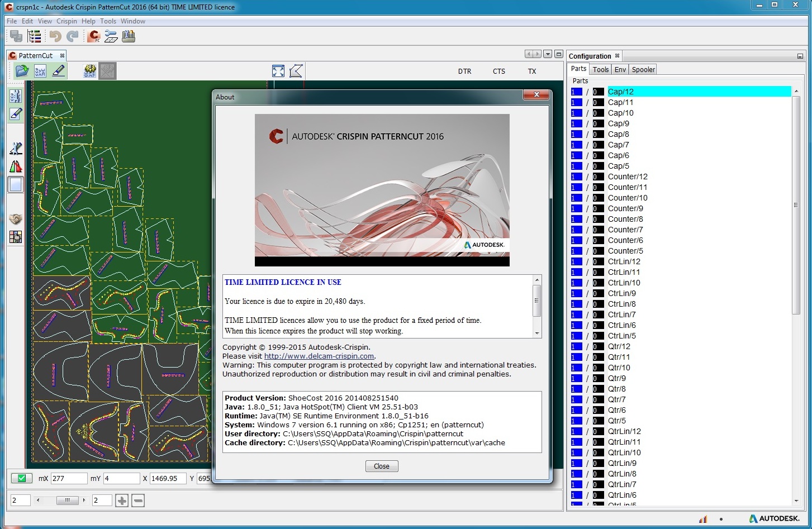
Task: Click the mX input field showing 277
Action: tap(69, 478)
